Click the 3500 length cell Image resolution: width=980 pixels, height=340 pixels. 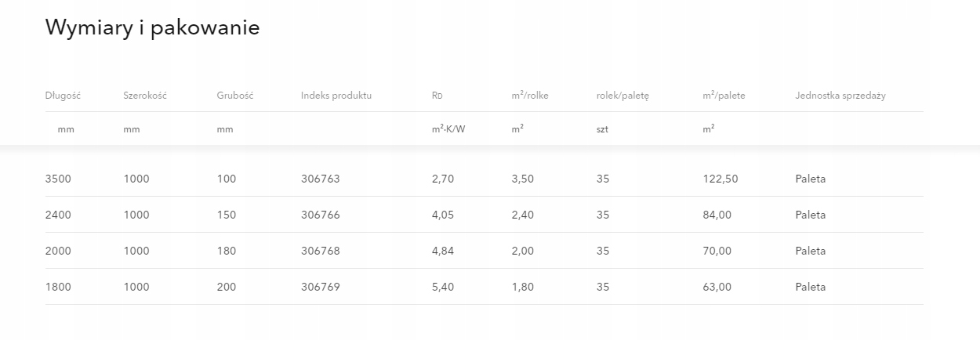pos(58,179)
